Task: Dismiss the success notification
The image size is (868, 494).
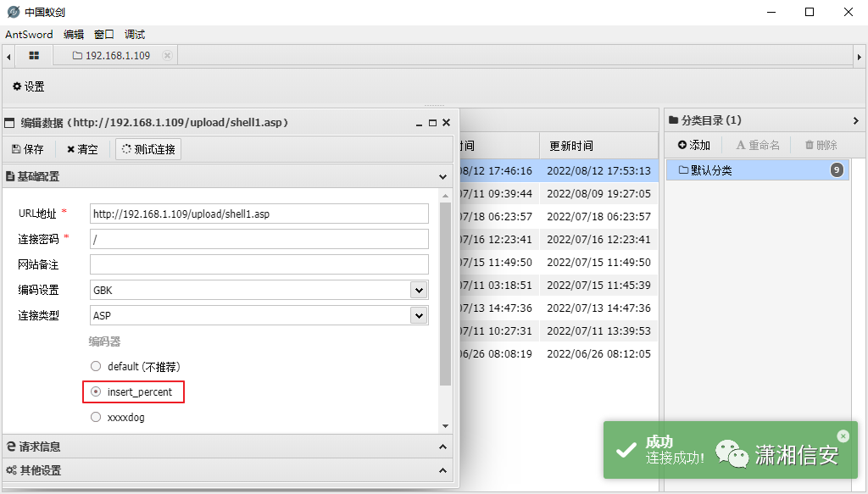Action: [843, 436]
